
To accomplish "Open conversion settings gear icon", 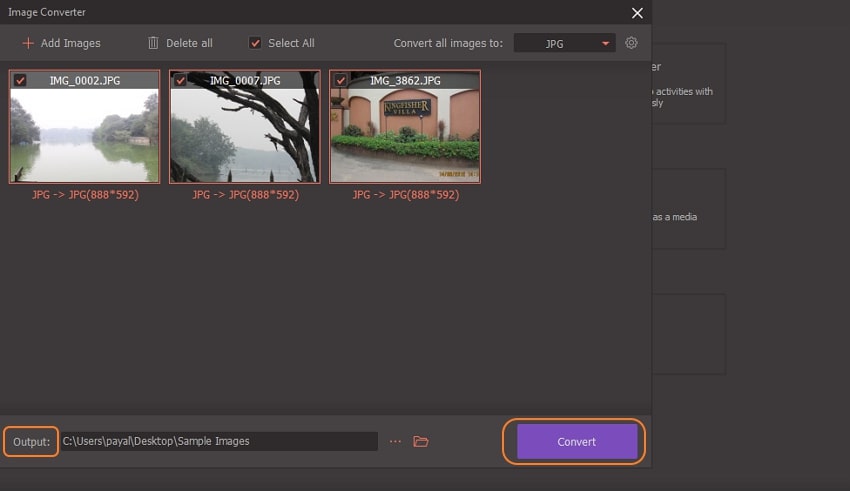I will coord(631,43).
